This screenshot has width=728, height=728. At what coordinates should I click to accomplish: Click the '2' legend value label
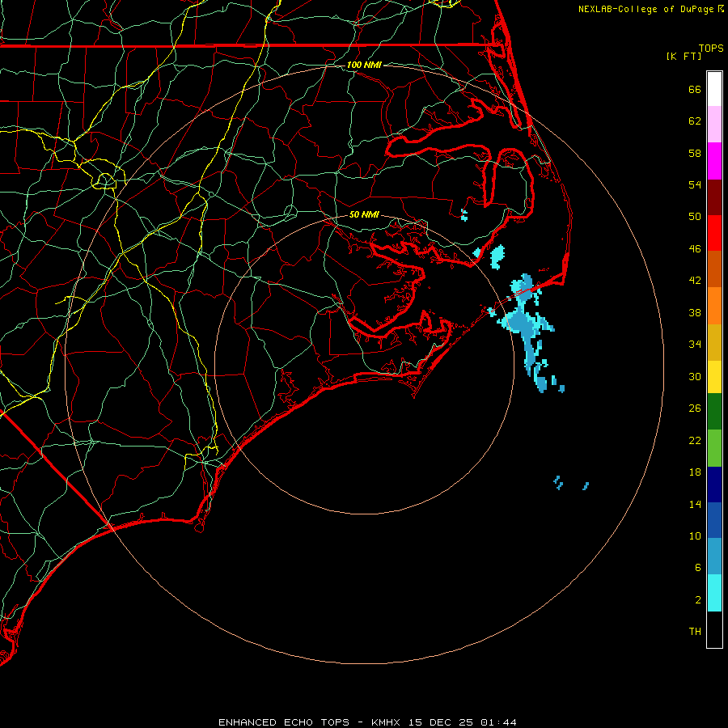point(698,600)
